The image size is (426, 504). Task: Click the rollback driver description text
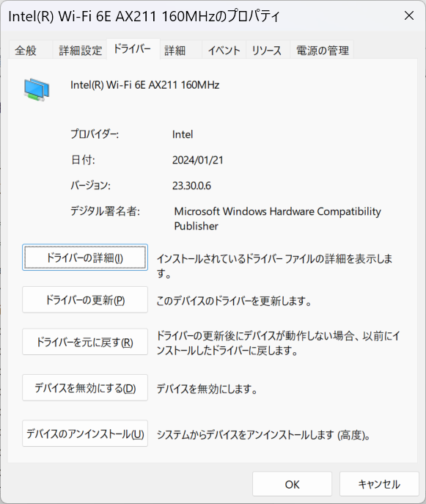coord(278,343)
